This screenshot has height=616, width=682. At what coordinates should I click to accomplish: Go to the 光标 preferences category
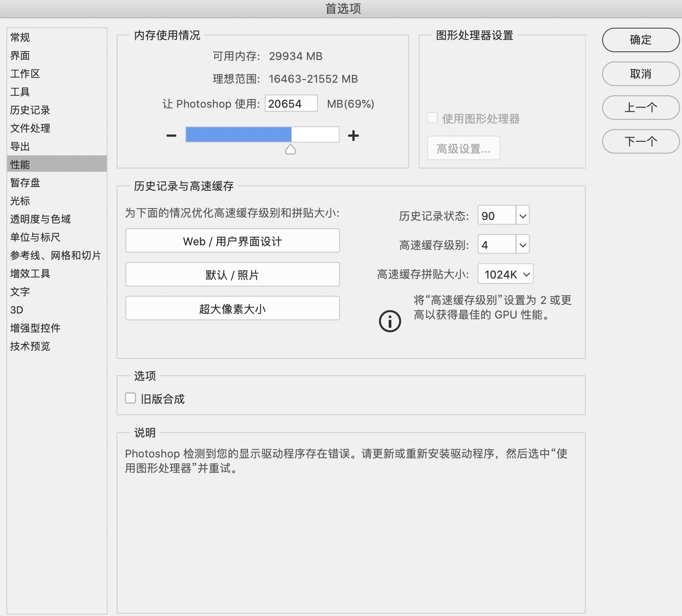click(20, 201)
